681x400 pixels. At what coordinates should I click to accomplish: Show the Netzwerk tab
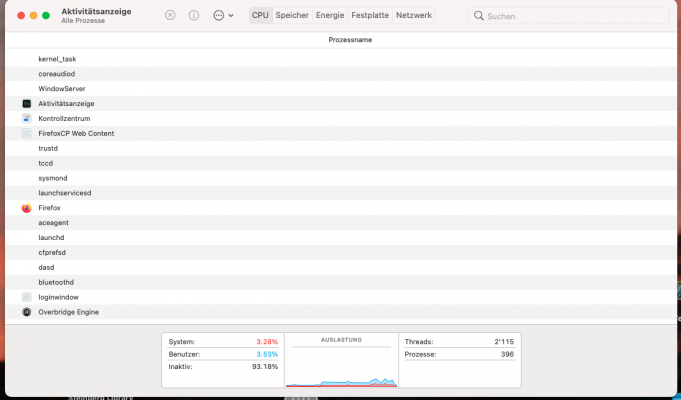click(413, 15)
